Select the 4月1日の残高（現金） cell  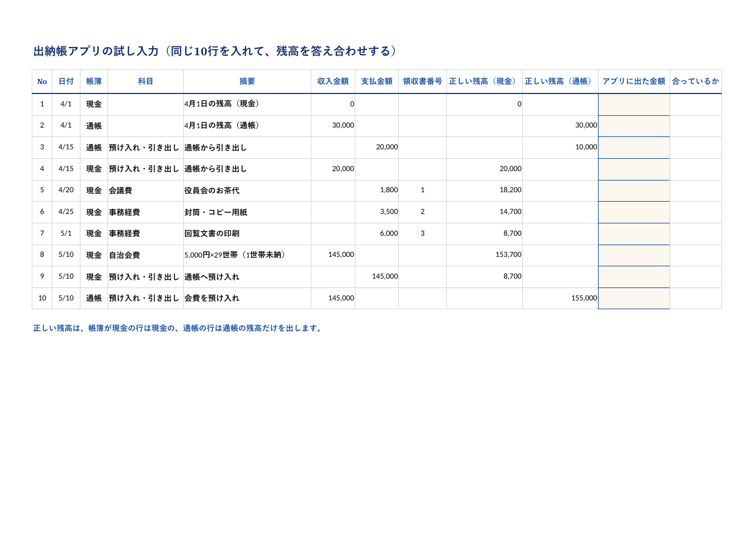[247, 105]
